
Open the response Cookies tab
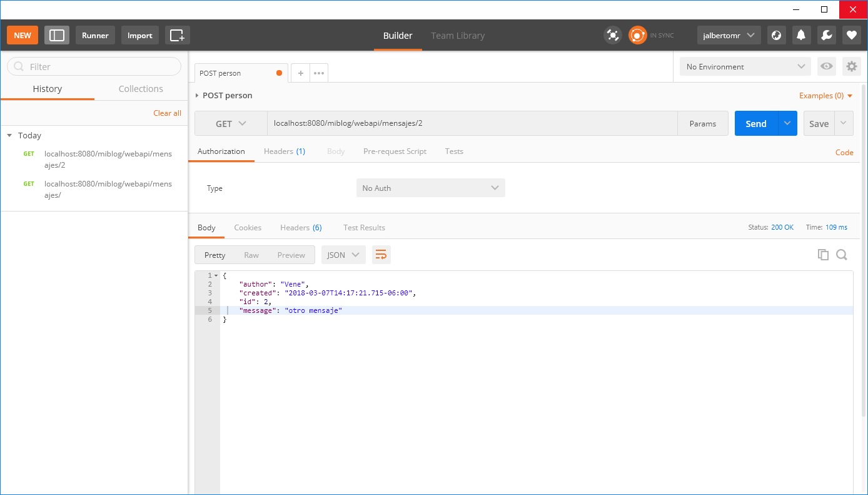(x=248, y=228)
